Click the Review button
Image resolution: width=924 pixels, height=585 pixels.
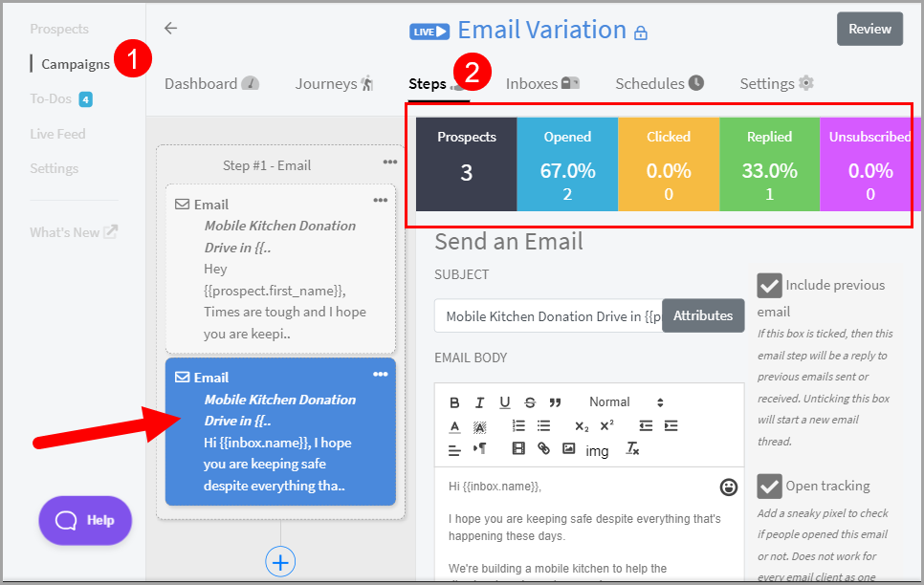tap(869, 29)
